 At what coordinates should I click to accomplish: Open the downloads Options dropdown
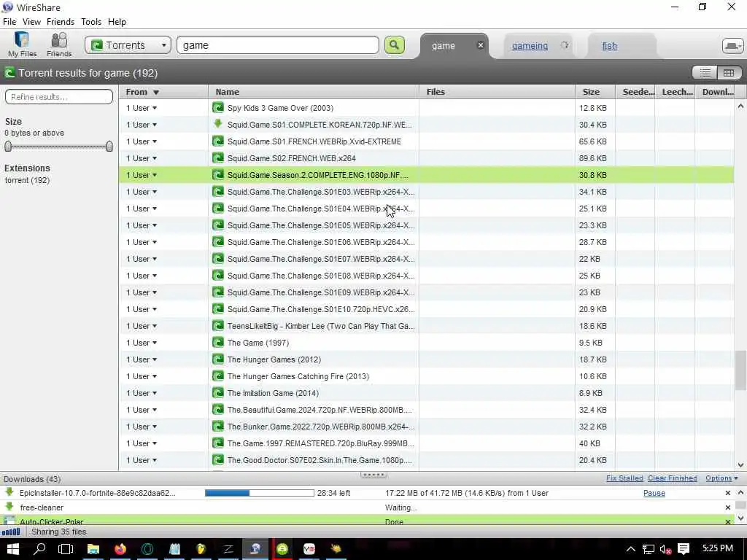[721, 478]
